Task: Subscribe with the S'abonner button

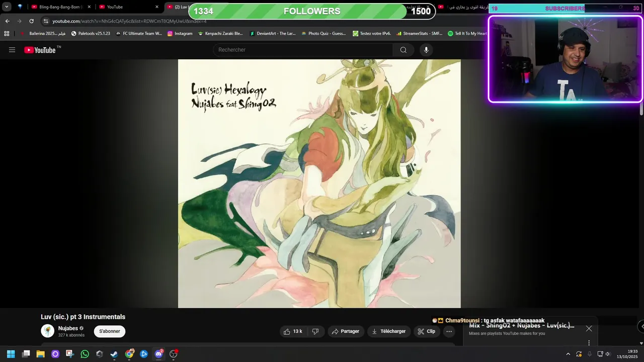Action: click(110, 331)
